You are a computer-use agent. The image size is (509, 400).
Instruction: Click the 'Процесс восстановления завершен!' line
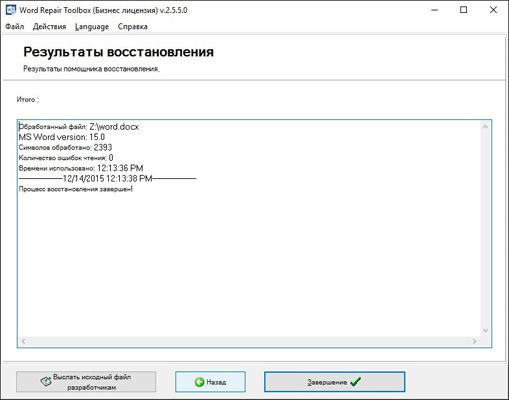coord(76,189)
